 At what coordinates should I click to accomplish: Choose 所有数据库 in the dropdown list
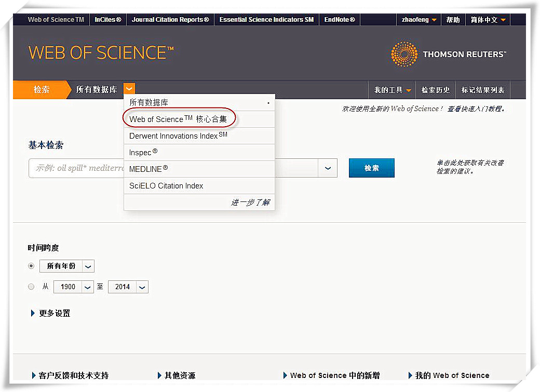pos(199,102)
